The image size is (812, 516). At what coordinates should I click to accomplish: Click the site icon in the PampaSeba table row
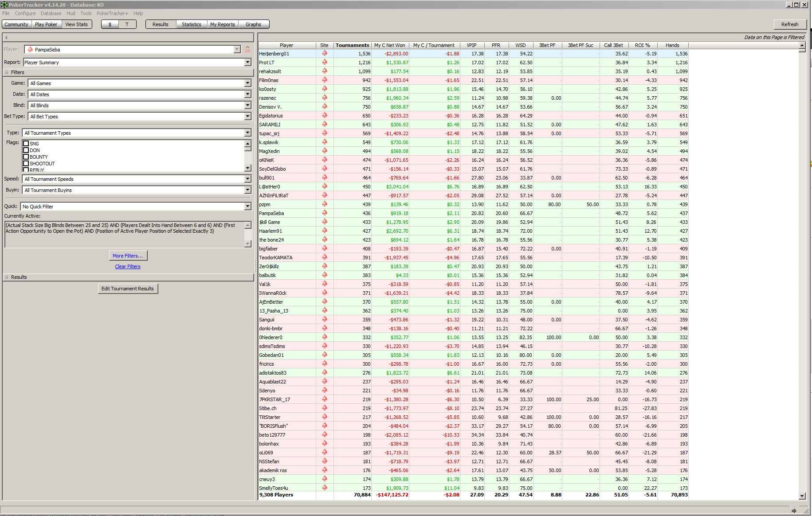[325, 213]
